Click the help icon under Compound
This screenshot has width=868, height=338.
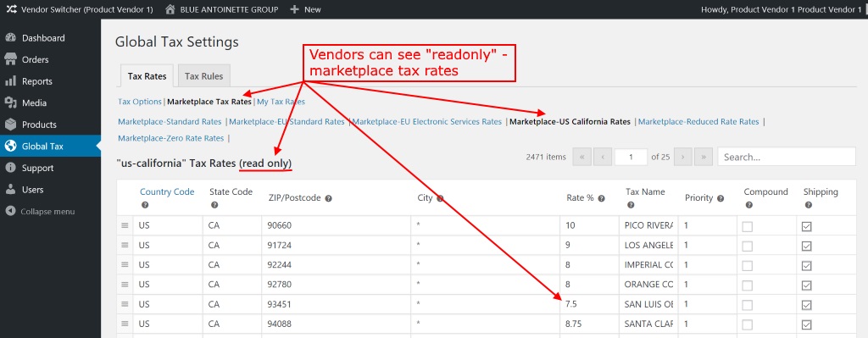click(x=749, y=205)
